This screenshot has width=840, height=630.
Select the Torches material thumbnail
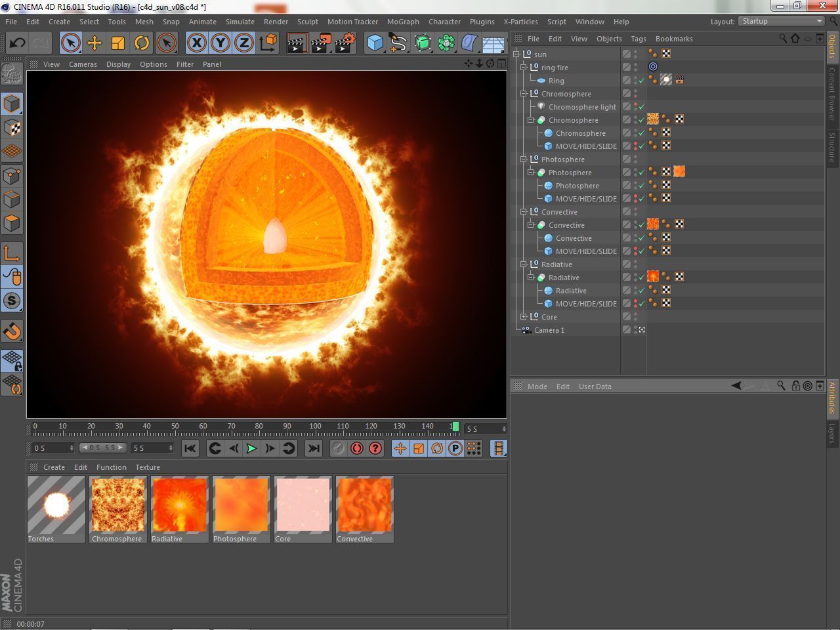[x=56, y=505]
